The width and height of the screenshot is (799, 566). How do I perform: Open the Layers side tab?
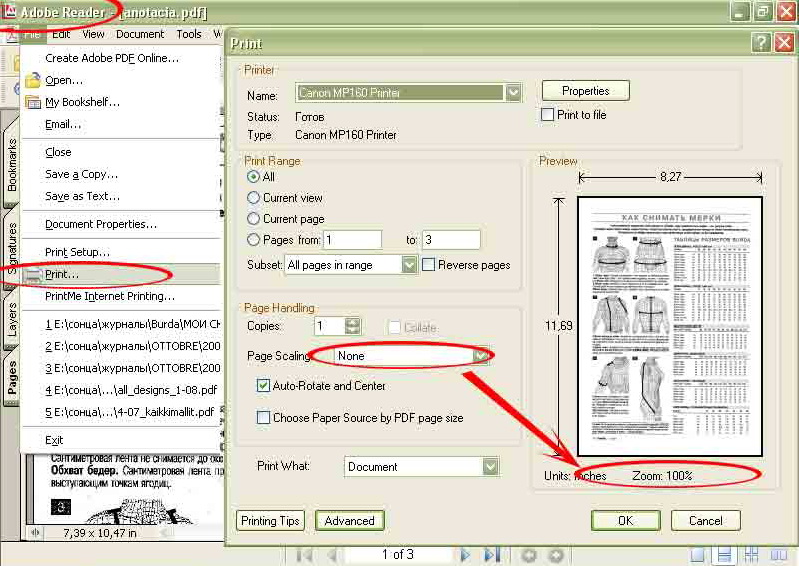[11, 319]
